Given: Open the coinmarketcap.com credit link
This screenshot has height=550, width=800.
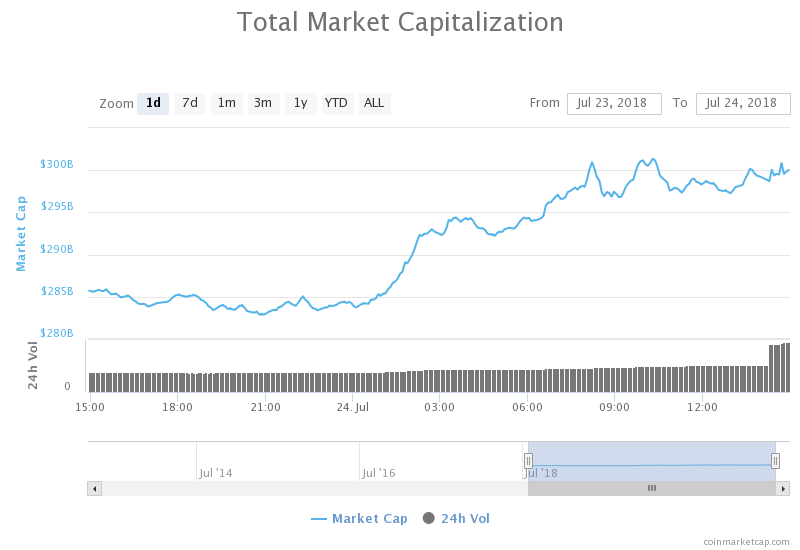Looking at the screenshot, I should pos(745,541).
